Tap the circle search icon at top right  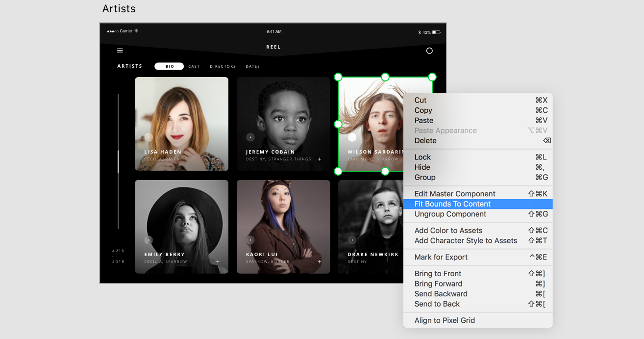(x=429, y=51)
